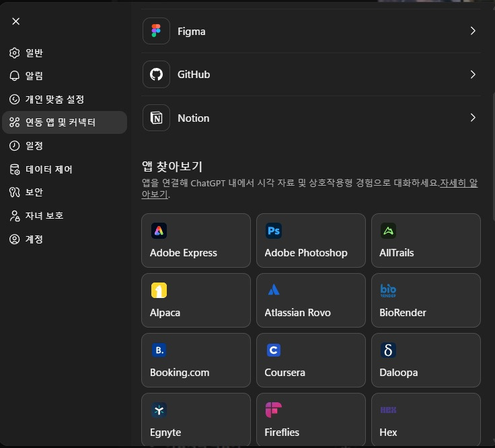Open the Atlassian Rovo card
The height and width of the screenshot is (448, 495).
(311, 300)
